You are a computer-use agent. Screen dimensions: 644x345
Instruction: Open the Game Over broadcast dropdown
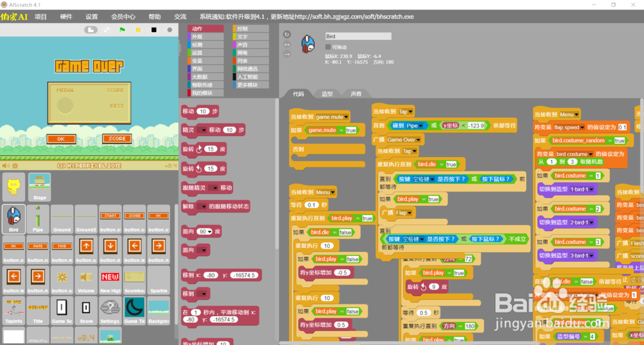(x=418, y=140)
